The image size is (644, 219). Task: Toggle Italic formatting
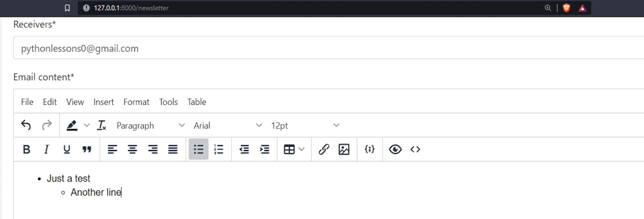coord(46,149)
